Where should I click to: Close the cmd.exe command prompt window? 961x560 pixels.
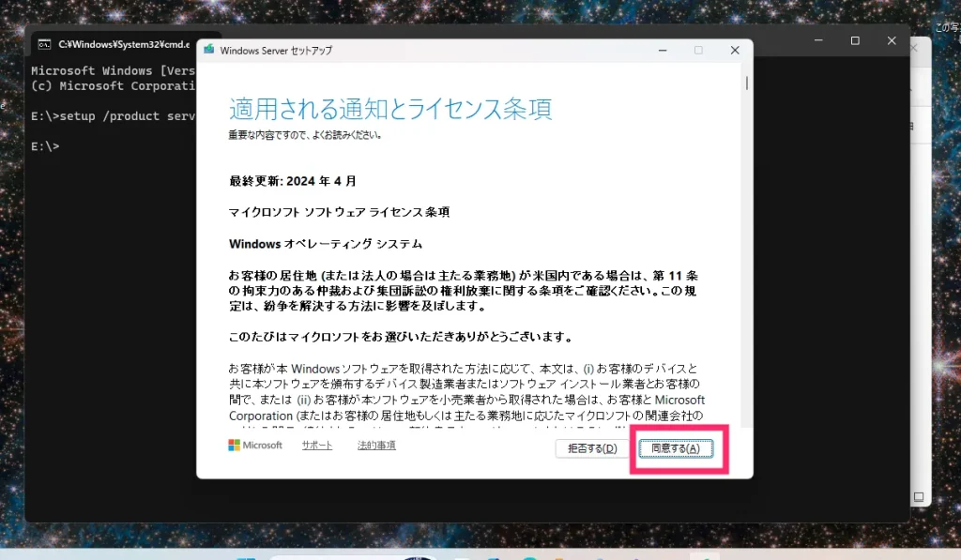(x=892, y=40)
